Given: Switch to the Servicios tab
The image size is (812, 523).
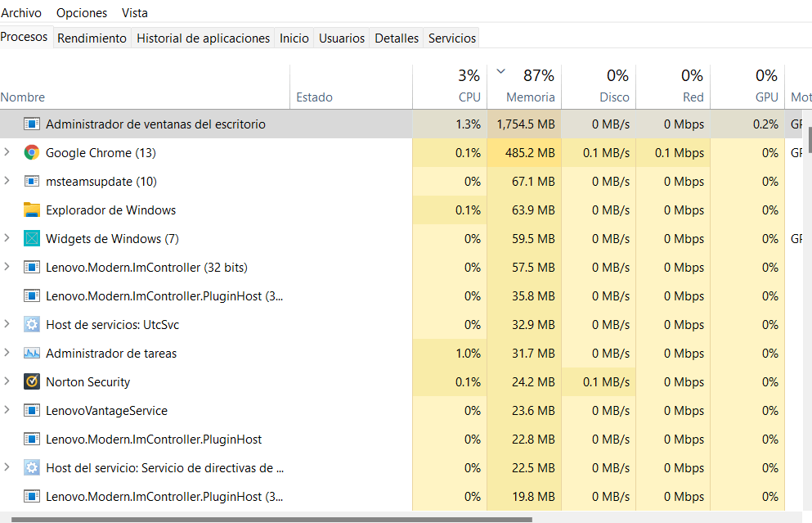Looking at the screenshot, I should pyautogui.click(x=452, y=38).
